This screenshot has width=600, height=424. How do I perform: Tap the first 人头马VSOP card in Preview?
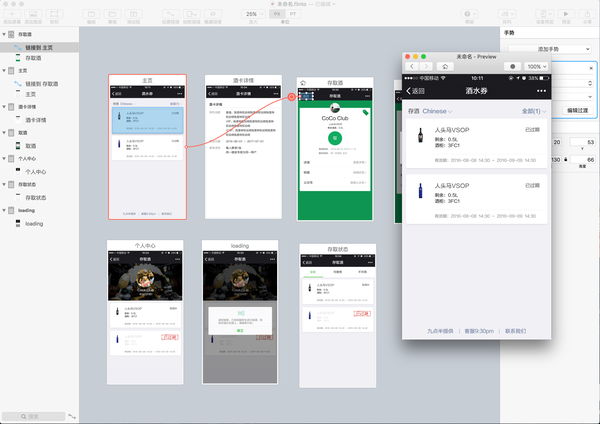click(476, 144)
